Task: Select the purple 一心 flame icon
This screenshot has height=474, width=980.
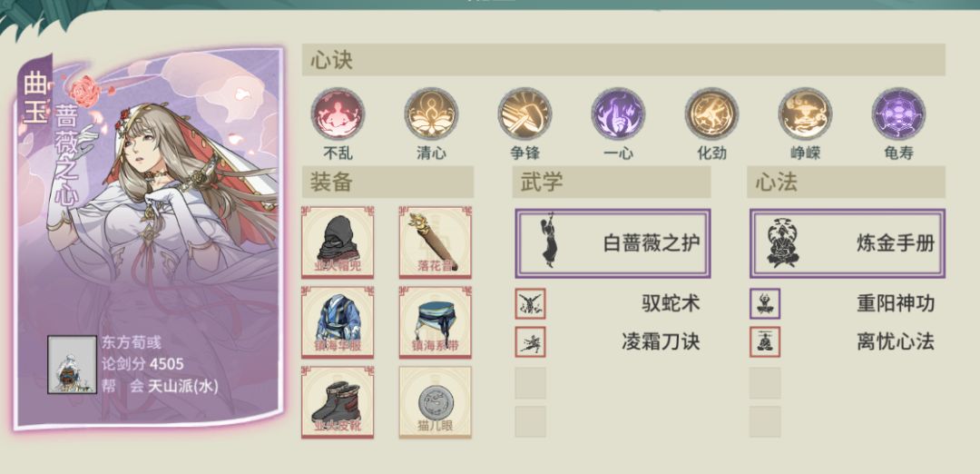Action: pos(618,114)
